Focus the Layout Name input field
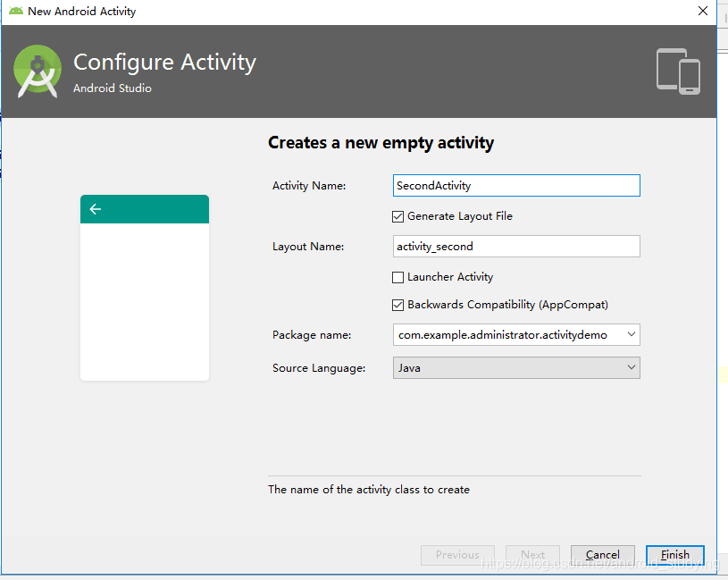The height and width of the screenshot is (580, 728). [516, 247]
